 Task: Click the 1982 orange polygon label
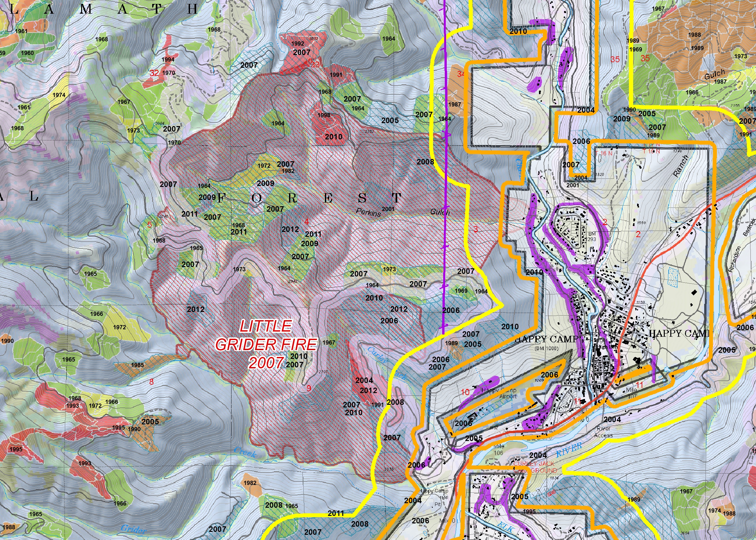(250, 483)
